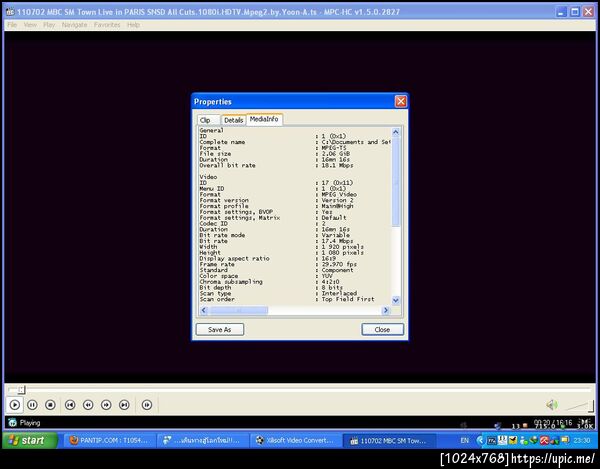Mute audio using the speaker icon

551,404
